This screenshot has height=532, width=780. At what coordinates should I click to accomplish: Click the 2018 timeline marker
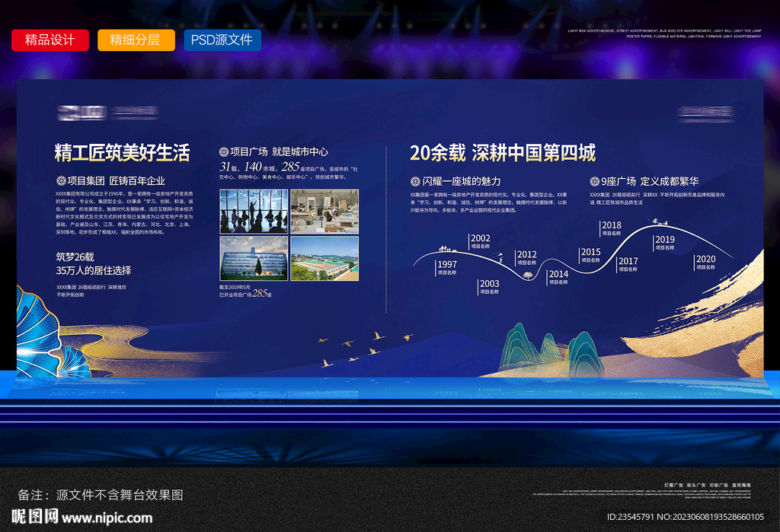click(611, 228)
